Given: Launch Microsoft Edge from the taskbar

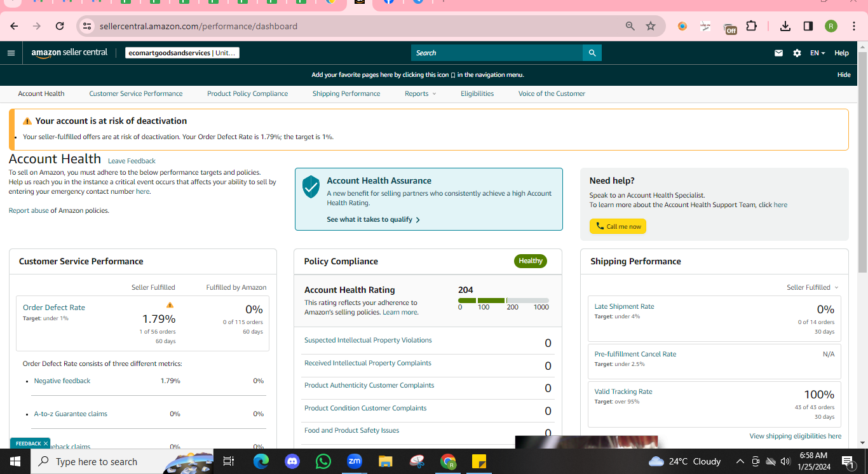Looking at the screenshot, I should coord(261,461).
